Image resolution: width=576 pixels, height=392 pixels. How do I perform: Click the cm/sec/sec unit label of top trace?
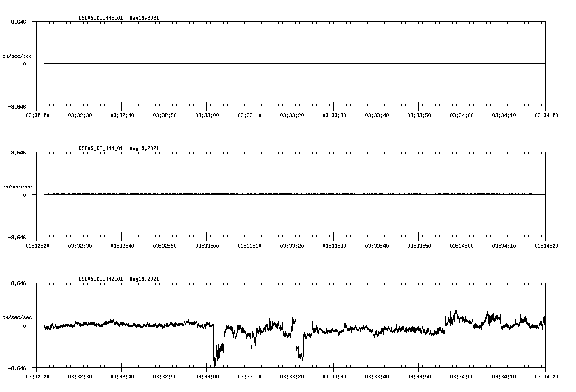tap(18, 56)
